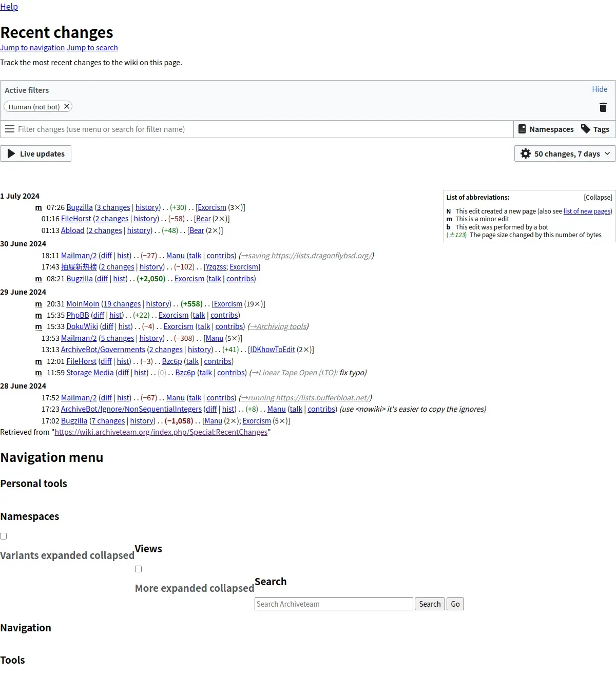This screenshot has height=676, width=616.
Task: Expand MoinMoin 19 changes
Action: coord(122,304)
